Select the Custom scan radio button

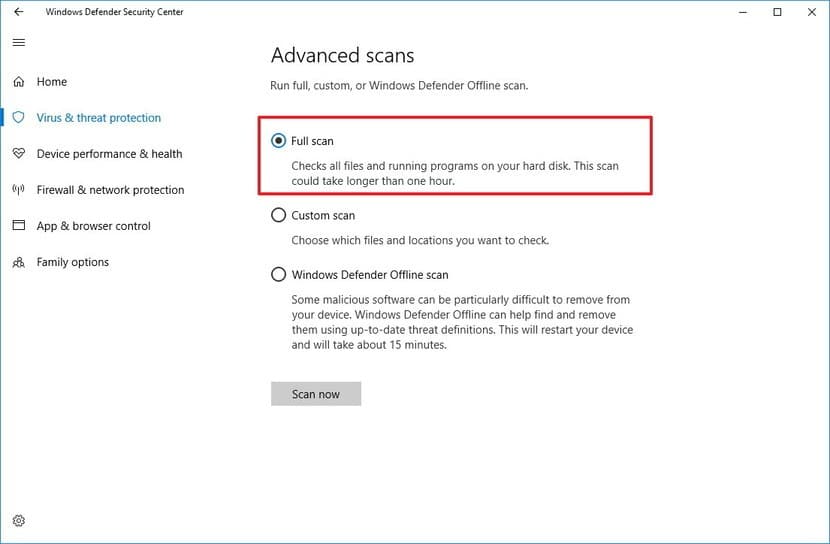pos(278,215)
